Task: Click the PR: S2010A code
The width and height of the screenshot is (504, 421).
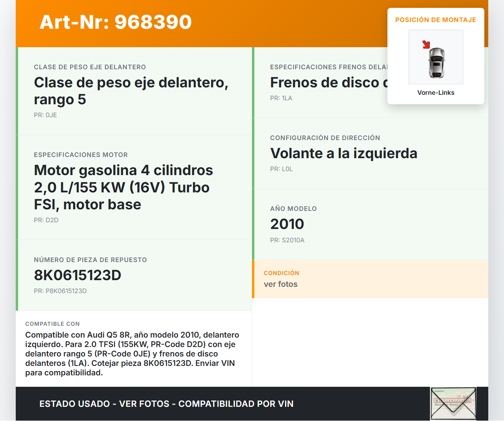Action: coord(287,240)
